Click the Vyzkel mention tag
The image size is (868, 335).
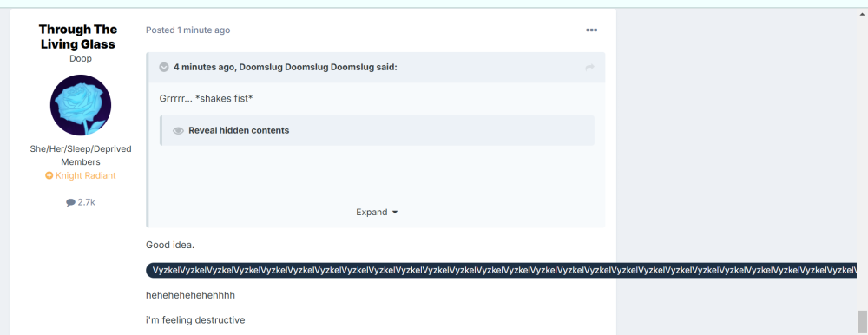tap(501, 270)
